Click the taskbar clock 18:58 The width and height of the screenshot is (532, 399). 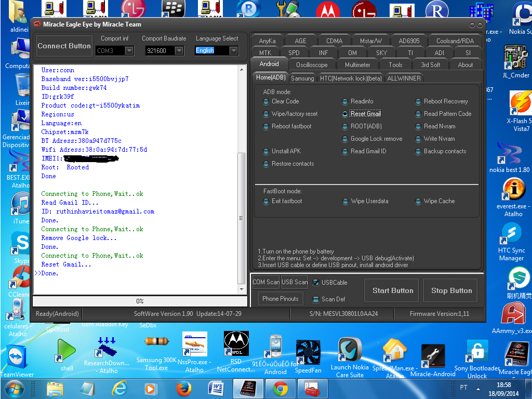point(503,385)
